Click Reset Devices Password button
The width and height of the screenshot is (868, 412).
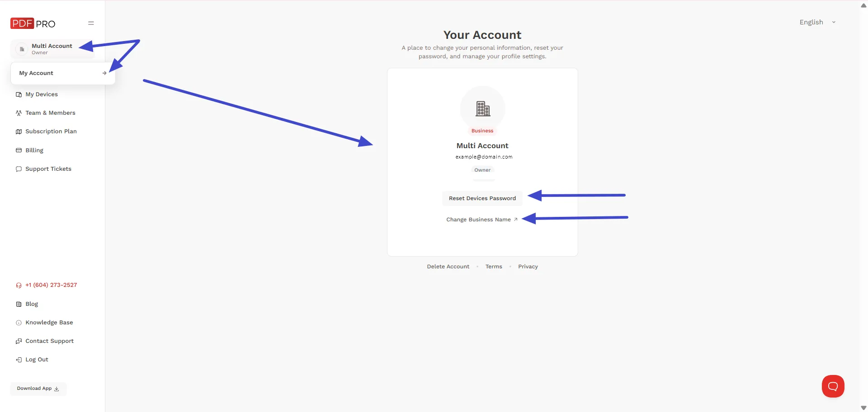pyautogui.click(x=482, y=198)
